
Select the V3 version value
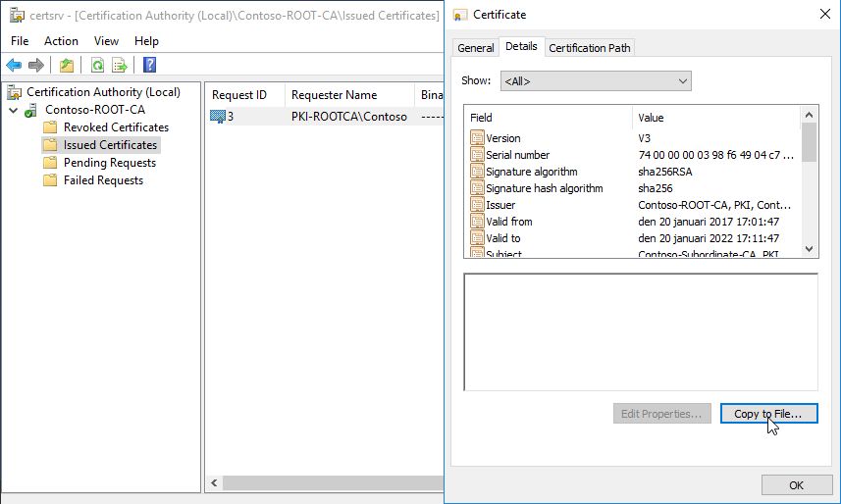(644, 138)
